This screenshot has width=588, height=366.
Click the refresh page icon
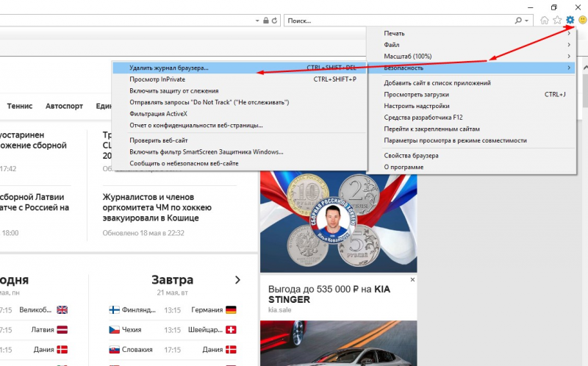pos(274,21)
